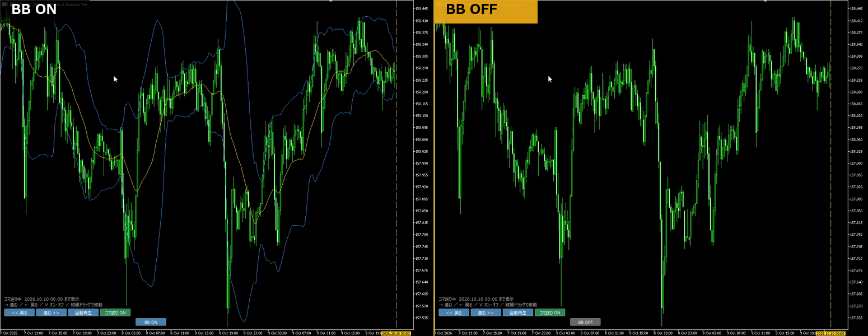This screenshot has height=336, width=868.
Task: Click the 縦線ドラッグで移動 hint line in the BB ON chart
Action: coord(53,305)
